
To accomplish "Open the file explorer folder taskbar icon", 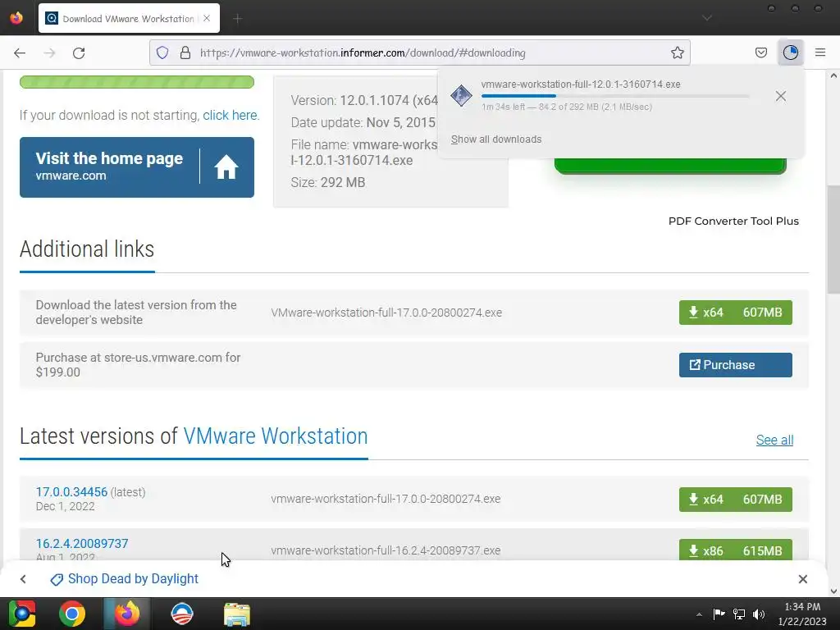I will [237, 614].
